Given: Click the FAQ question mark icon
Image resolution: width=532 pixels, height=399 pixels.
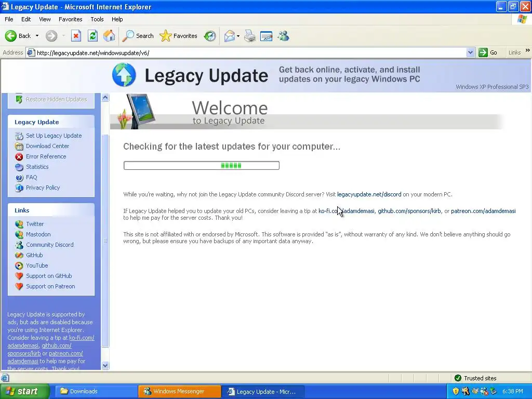Looking at the screenshot, I should point(19,178).
